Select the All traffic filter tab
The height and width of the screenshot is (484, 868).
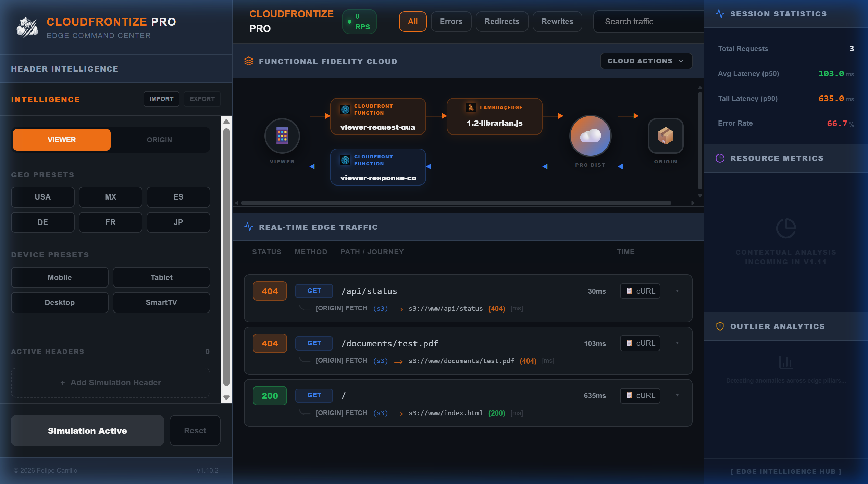pyautogui.click(x=413, y=22)
